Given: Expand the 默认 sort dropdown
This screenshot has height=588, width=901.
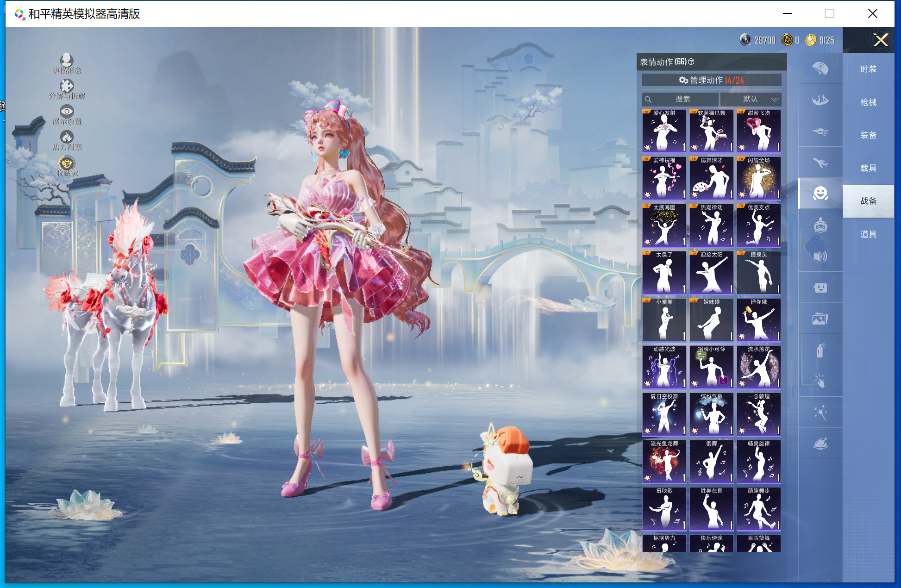Looking at the screenshot, I should (x=751, y=99).
